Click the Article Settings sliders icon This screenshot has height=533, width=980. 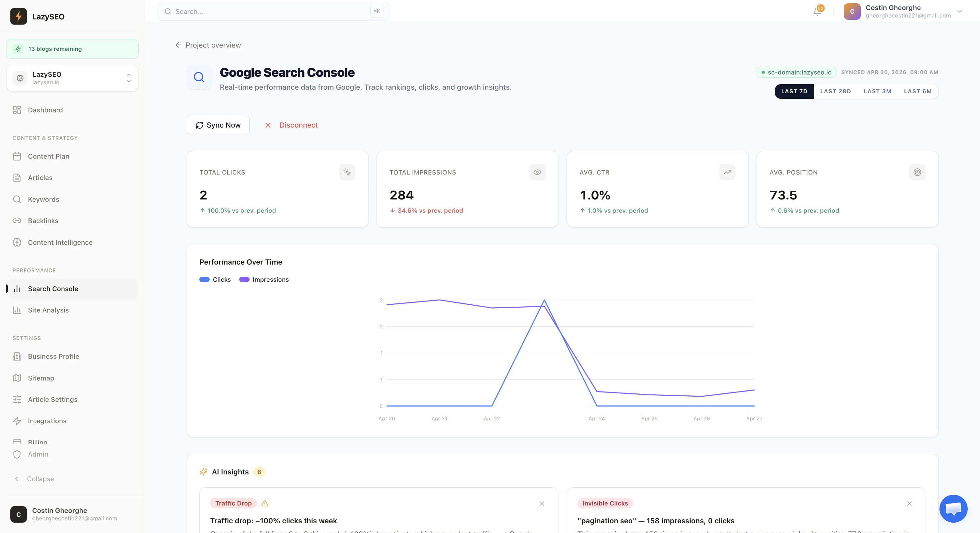(17, 399)
